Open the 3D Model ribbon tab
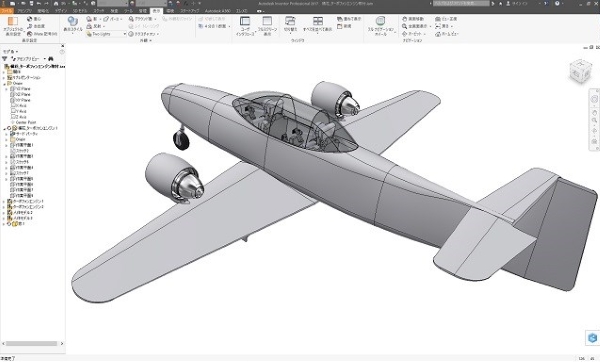Screen dimensions: 600x362 pos(80,11)
